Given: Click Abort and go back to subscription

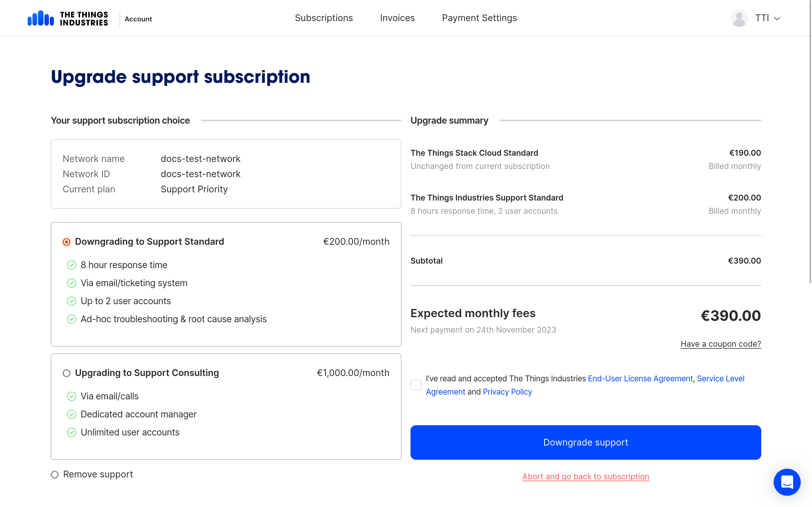Looking at the screenshot, I should 586,477.
